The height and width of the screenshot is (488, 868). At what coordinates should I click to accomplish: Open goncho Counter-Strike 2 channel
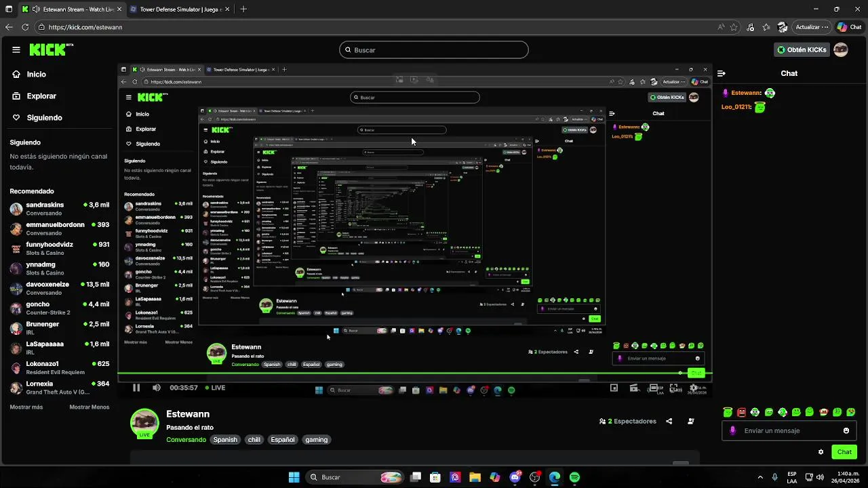pyautogui.click(x=60, y=308)
